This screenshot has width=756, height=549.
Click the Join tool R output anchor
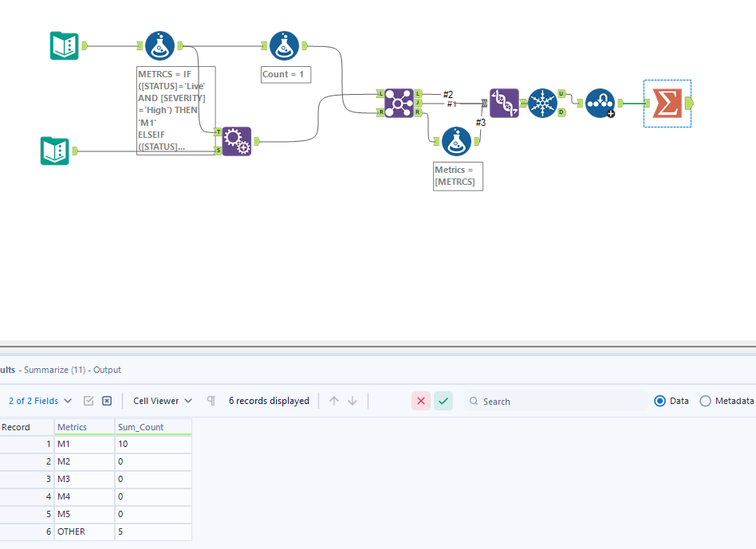(x=418, y=112)
